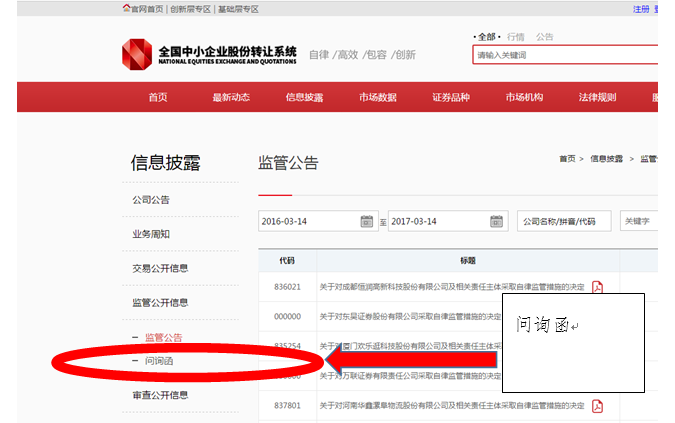Image resolution: width=675 pixels, height=423 pixels.
Task: Open PDF icon for announcement 836021
Action: coord(598,287)
